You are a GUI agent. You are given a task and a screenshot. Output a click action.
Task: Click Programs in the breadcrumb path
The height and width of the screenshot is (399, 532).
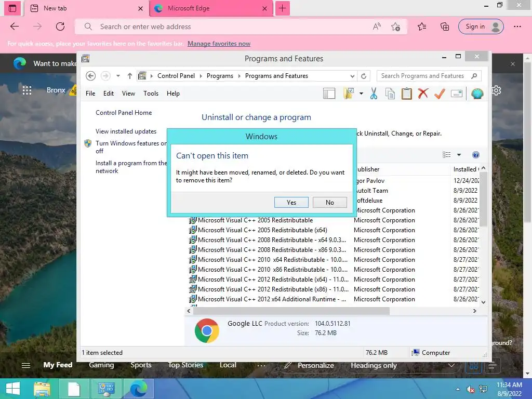pos(220,76)
